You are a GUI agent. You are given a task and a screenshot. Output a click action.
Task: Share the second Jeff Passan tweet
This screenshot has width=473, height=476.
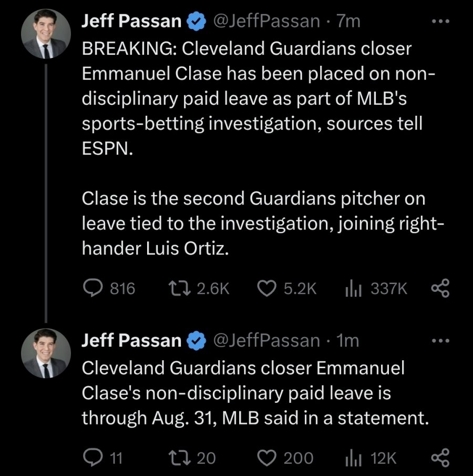[x=439, y=458]
